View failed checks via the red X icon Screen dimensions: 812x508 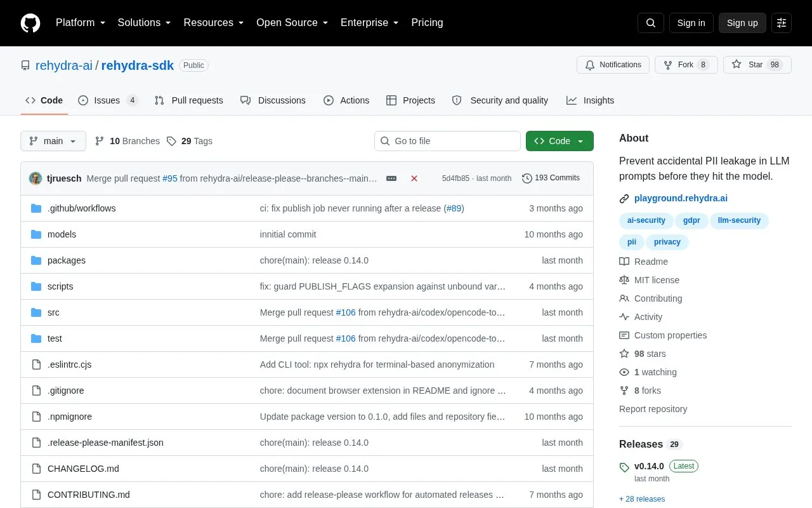point(414,178)
